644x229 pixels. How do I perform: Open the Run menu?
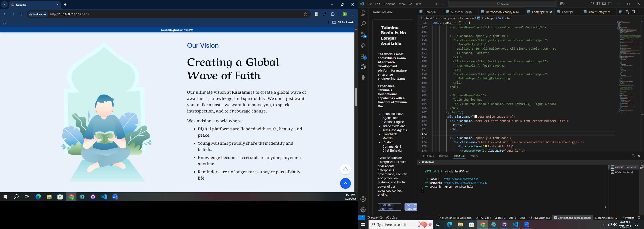pos(419,4)
